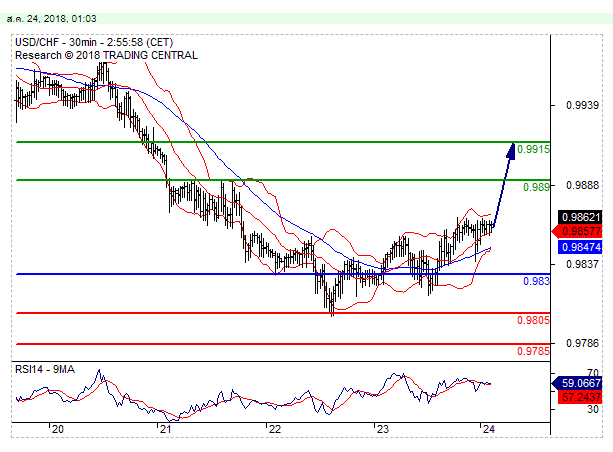
Task: Click the date label 24 on time axis
Action: click(x=488, y=429)
